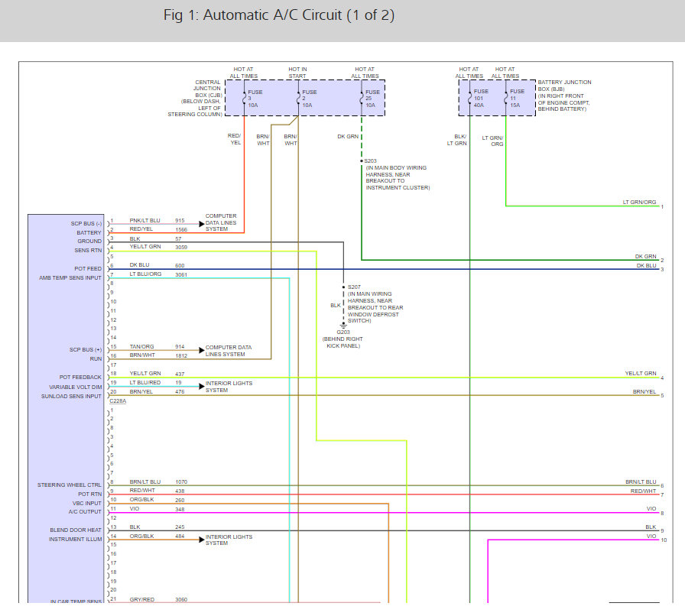Click the 'A/C OUTPUT' pin label
This screenshot has width=685, height=616.
coord(85,511)
